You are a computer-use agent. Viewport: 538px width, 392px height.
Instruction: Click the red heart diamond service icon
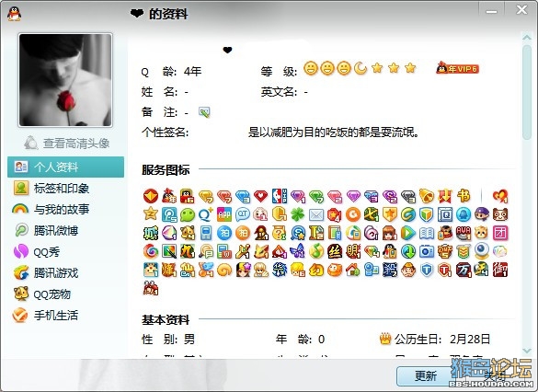pos(261,196)
